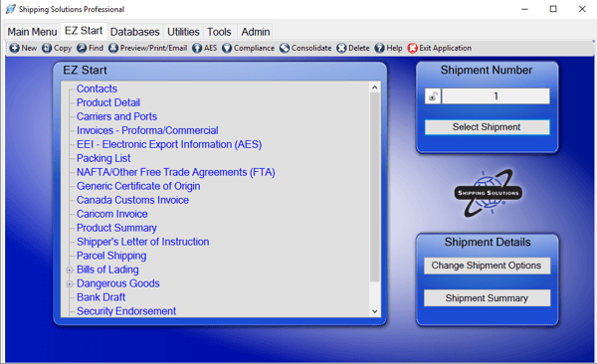
Task: Expand the Bills of Lading tree node
Action: click(70, 270)
